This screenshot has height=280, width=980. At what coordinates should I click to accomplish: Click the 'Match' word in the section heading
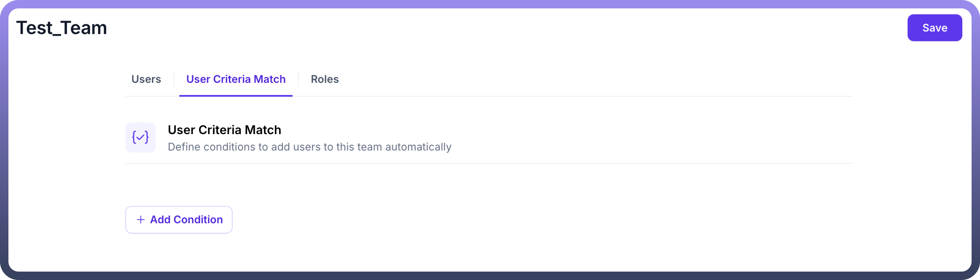tap(263, 130)
